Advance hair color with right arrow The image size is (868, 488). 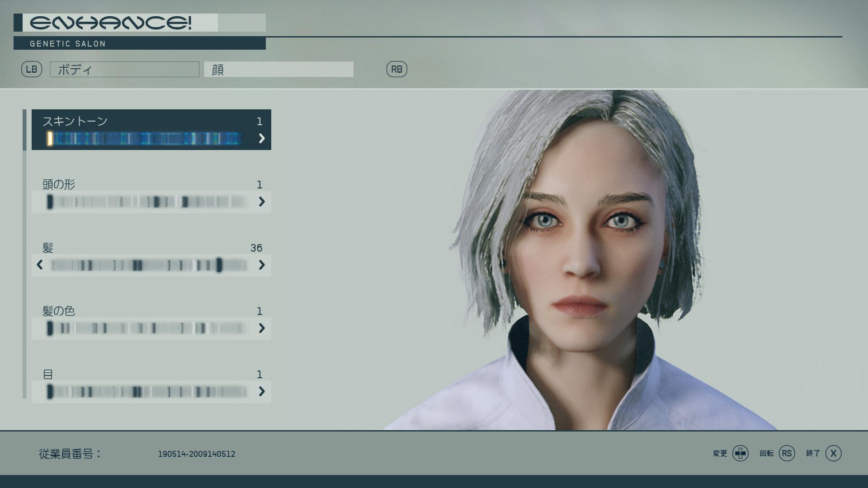click(261, 328)
